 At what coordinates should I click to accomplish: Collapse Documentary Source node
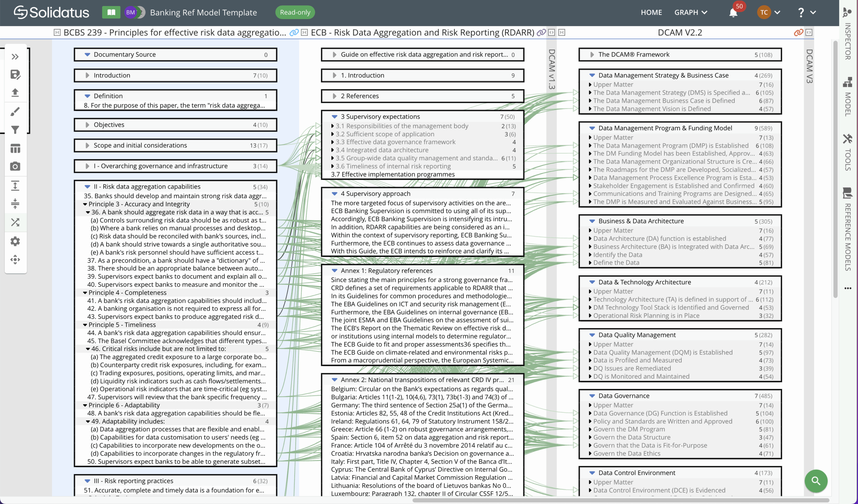point(87,55)
